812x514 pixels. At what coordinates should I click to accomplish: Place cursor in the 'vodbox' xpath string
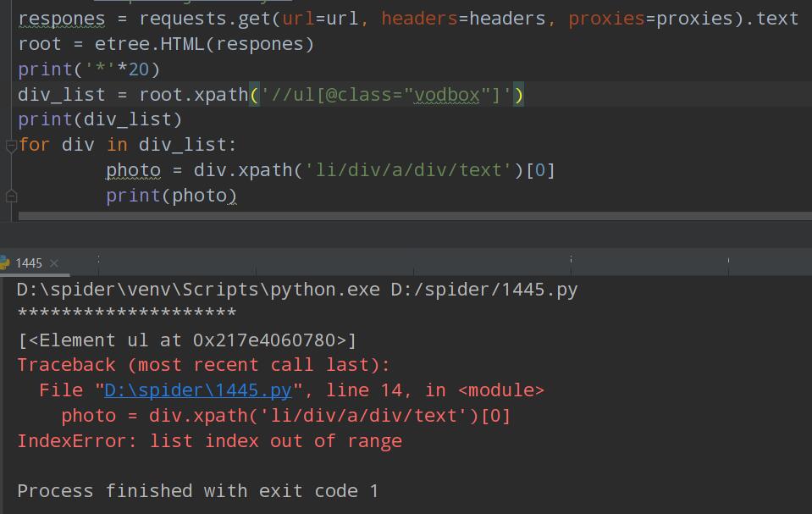446,95
